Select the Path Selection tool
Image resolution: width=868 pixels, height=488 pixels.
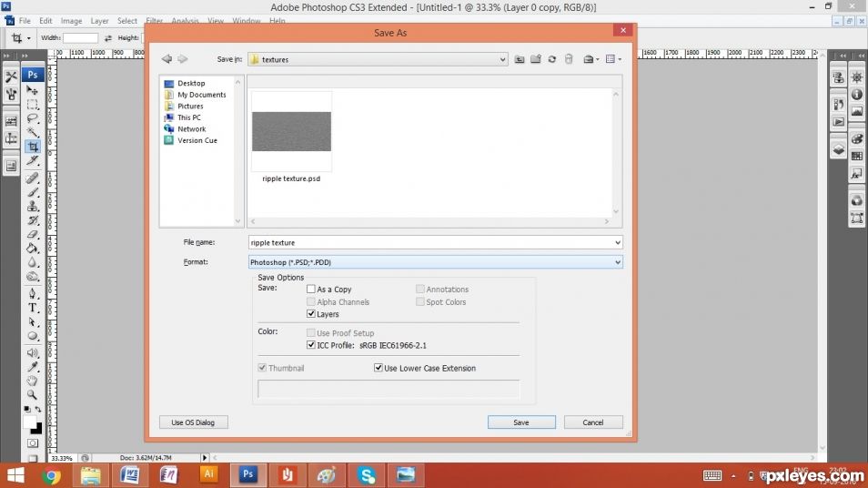[x=33, y=321]
